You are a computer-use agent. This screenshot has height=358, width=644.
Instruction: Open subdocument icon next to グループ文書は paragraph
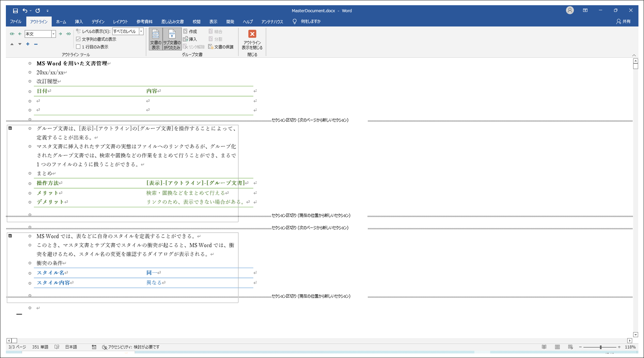point(10,128)
